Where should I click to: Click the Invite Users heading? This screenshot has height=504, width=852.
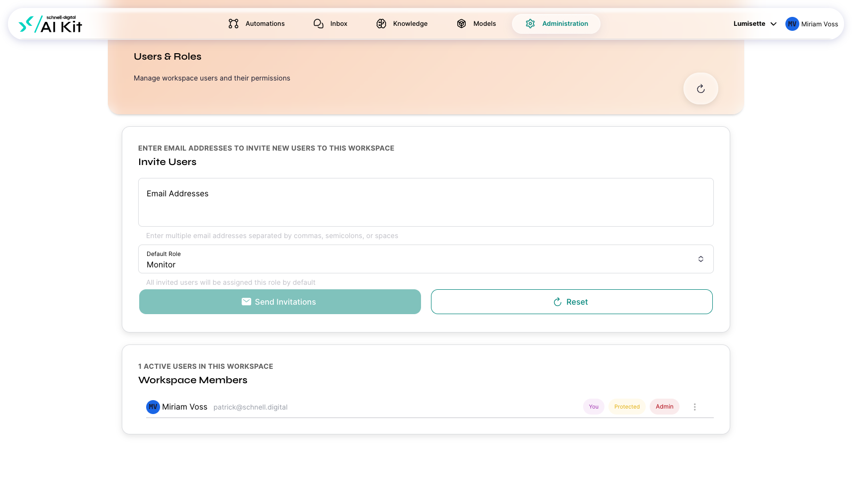168,162
